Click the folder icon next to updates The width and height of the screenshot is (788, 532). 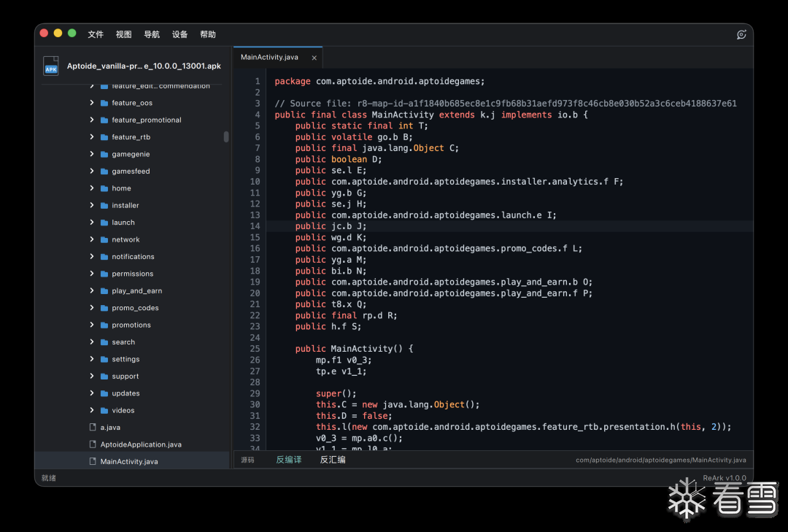[104, 394]
